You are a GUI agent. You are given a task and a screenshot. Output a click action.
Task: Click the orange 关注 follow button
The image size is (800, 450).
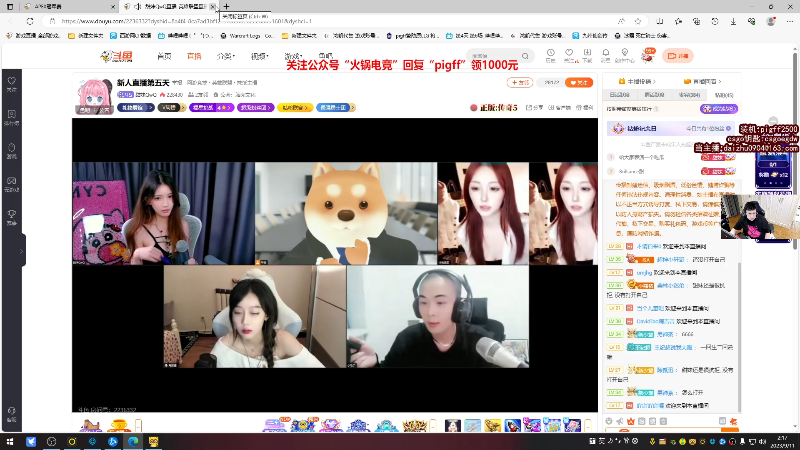pyautogui.click(x=579, y=82)
